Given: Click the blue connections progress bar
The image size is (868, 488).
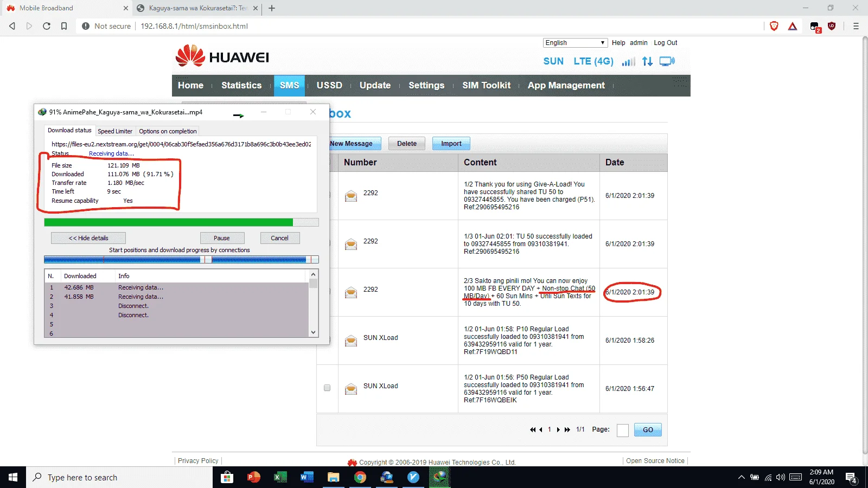Looking at the screenshot, I should (181, 260).
